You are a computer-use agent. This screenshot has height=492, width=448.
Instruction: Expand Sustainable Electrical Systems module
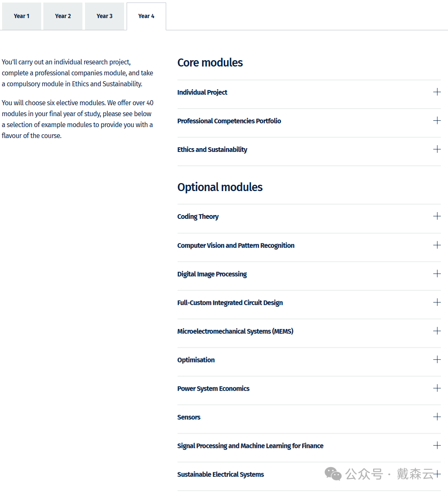pos(437,474)
